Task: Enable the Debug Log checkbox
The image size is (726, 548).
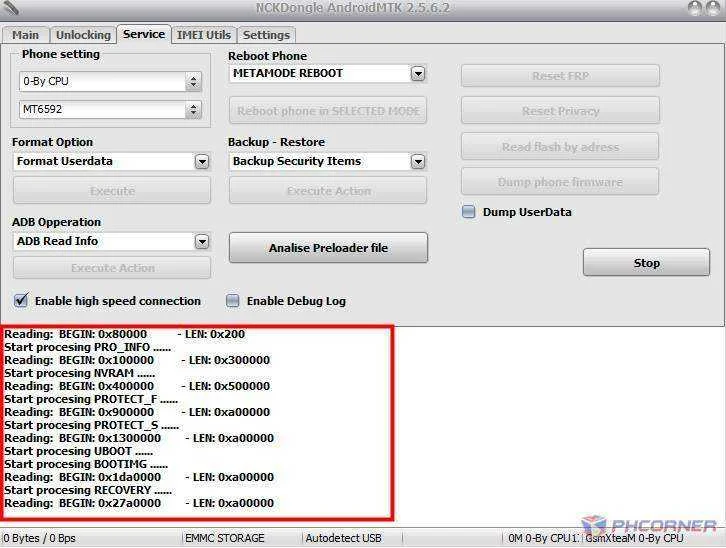Action: point(232,301)
